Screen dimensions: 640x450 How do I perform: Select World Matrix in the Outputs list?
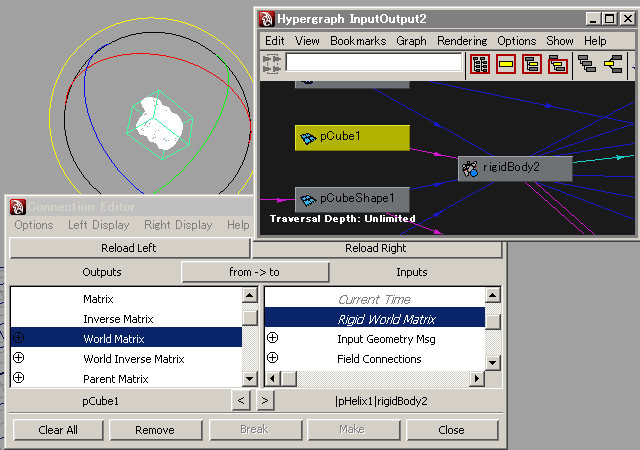127,339
